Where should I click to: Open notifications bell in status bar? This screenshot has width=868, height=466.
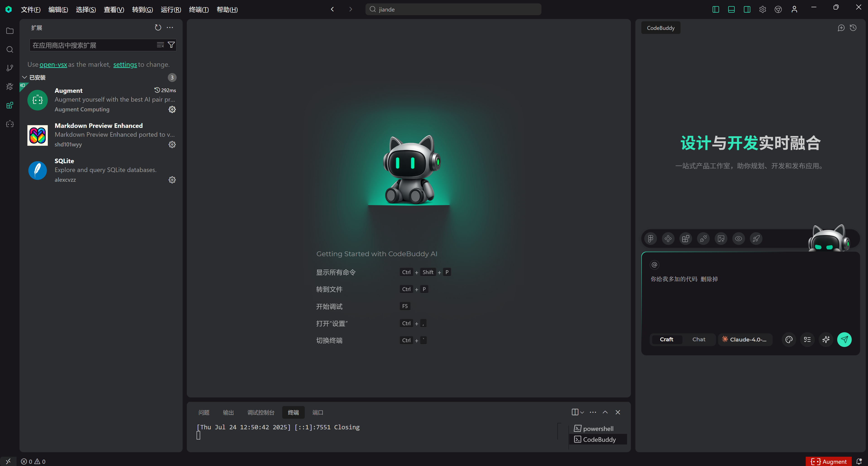point(859,461)
